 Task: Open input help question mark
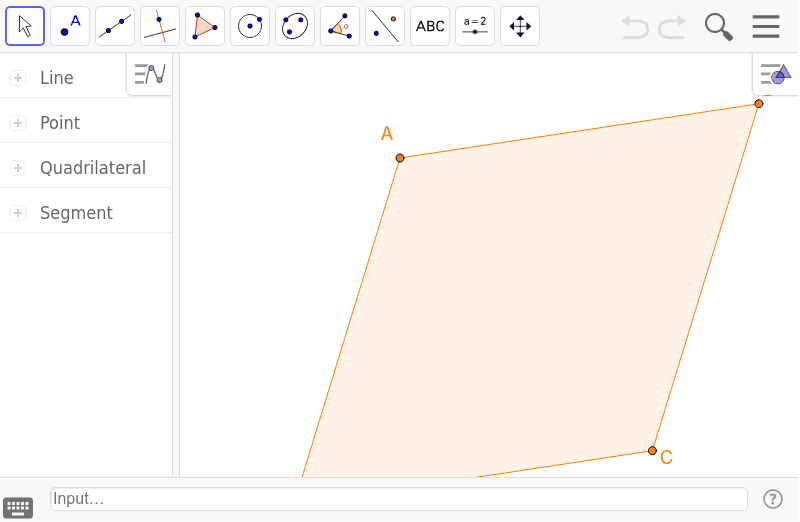(773, 499)
